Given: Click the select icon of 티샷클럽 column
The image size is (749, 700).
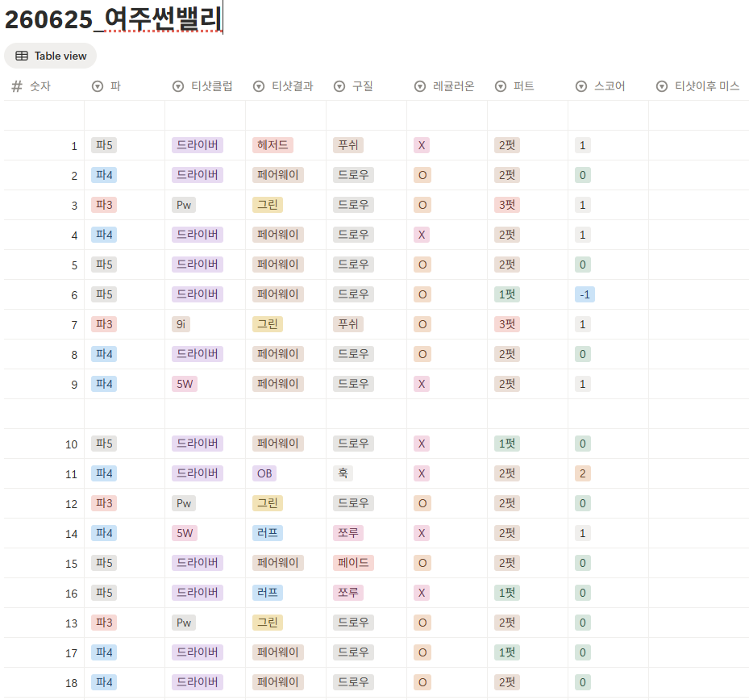Looking at the screenshot, I should (178, 86).
